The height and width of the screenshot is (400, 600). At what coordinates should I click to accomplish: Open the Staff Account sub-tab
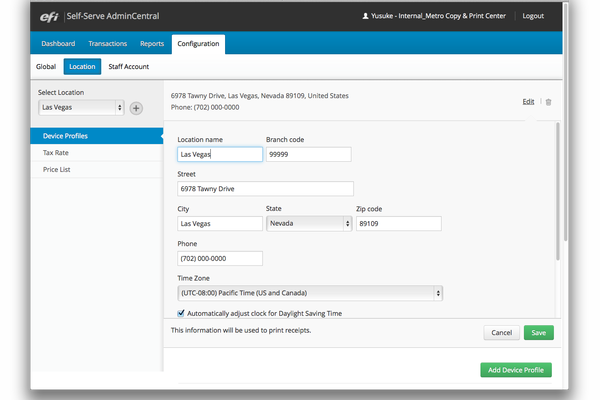tap(129, 67)
